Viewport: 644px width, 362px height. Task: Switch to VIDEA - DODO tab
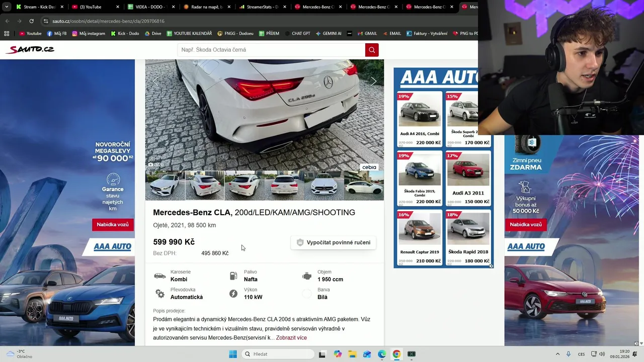click(x=150, y=7)
